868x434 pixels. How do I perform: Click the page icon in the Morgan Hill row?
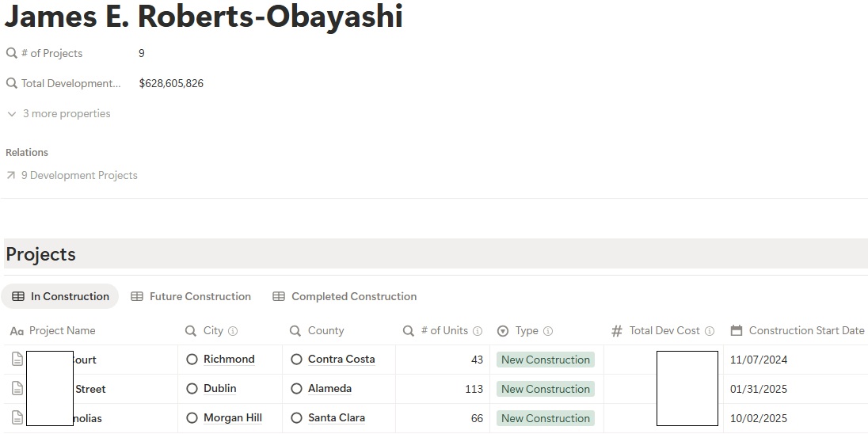pos(17,418)
